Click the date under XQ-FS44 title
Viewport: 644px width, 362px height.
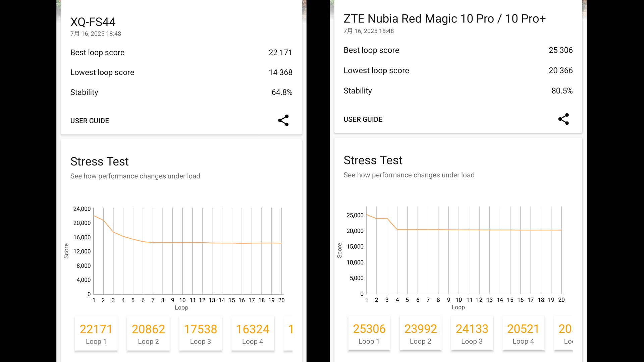[x=96, y=34]
